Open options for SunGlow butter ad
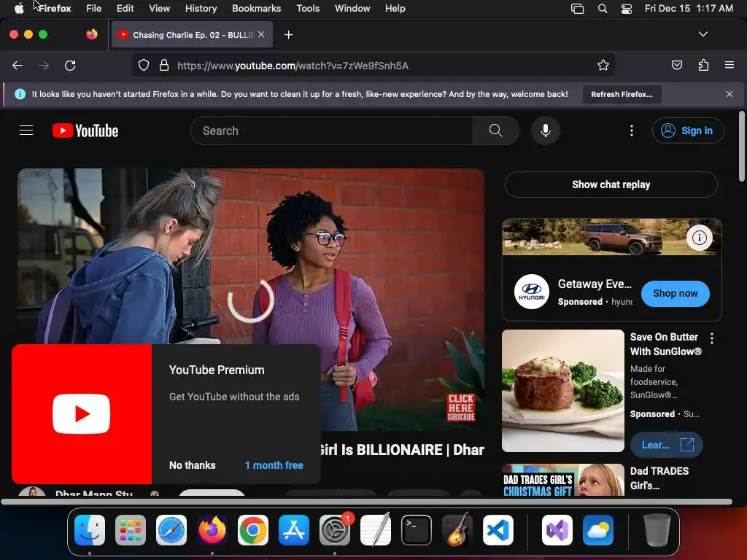The image size is (747, 560). 712,338
